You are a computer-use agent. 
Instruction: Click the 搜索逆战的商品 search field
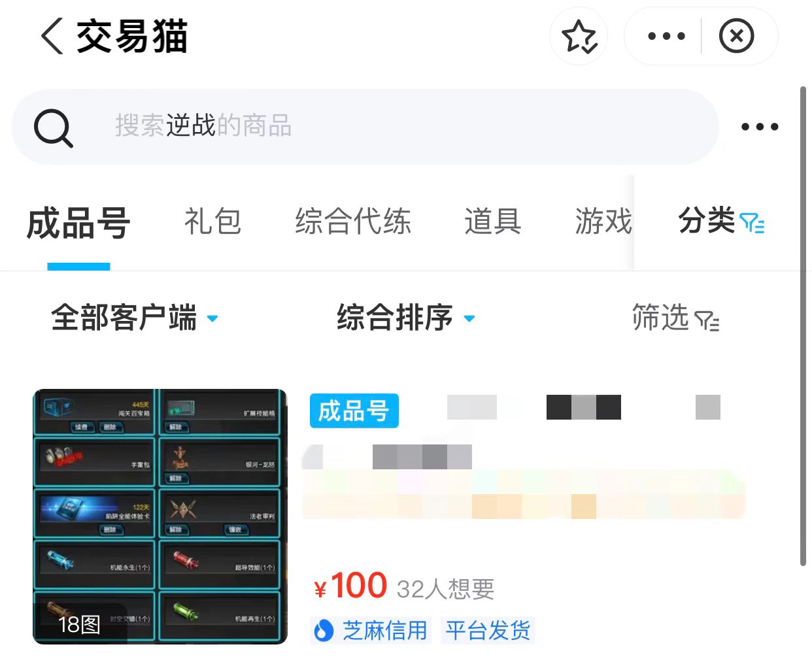pyautogui.click(x=365, y=127)
